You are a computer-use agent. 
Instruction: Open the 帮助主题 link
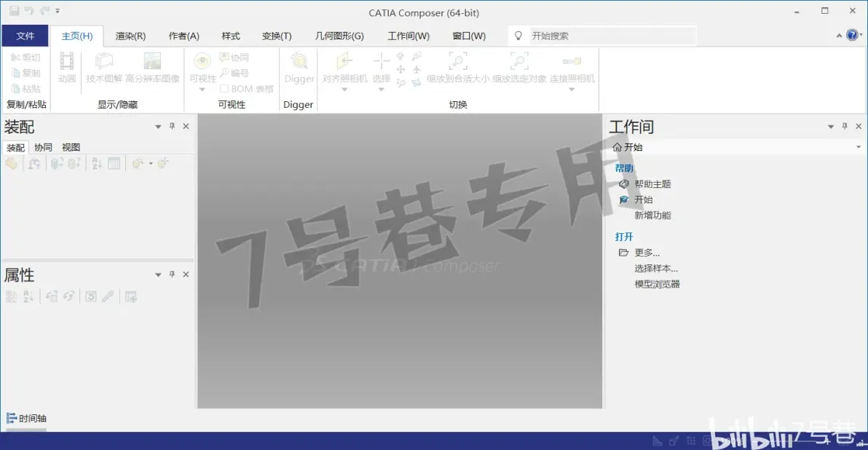pos(652,183)
